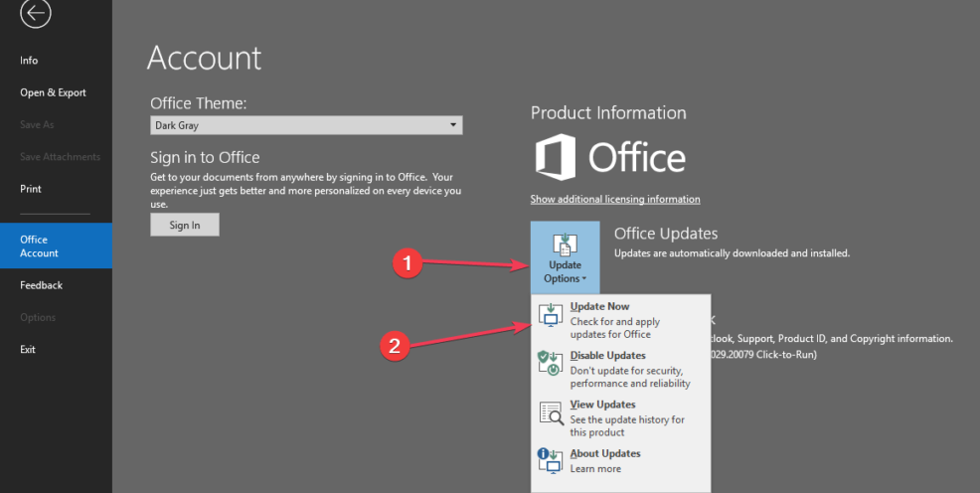Open the Open & Export page

(x=53, y=92)
